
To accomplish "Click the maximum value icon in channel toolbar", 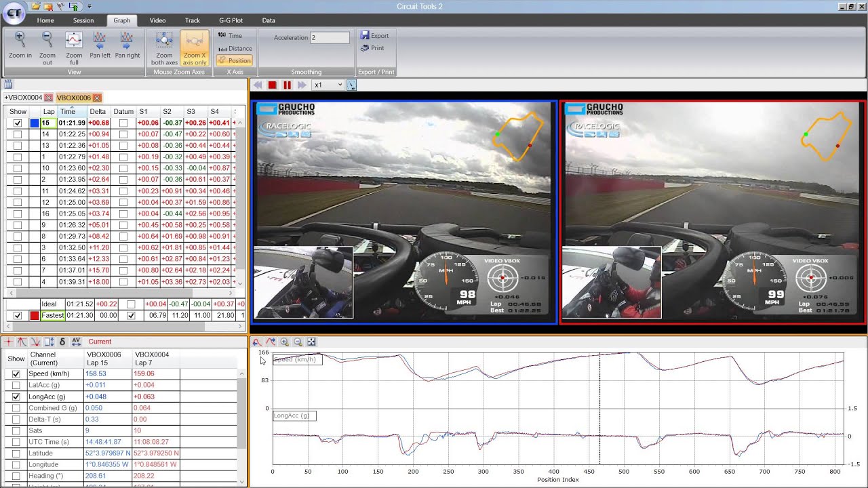I will tap(22, 342).
